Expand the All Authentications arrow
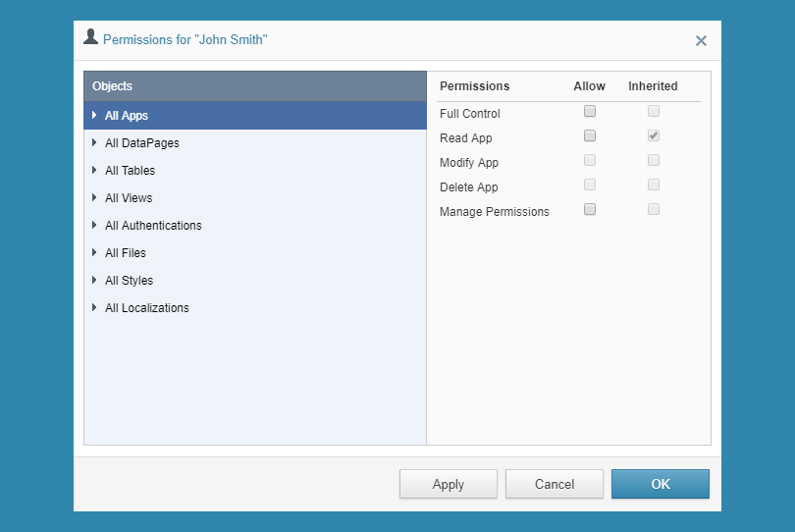 (x=94, y=225)
